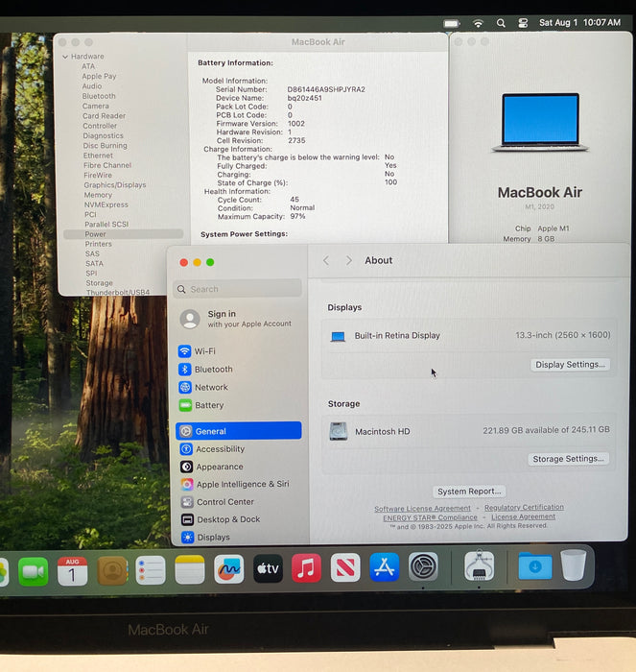Click Wi-Fi status in menu bar
Viewport: 636px width, 672px height.
(x=478, y=23)
